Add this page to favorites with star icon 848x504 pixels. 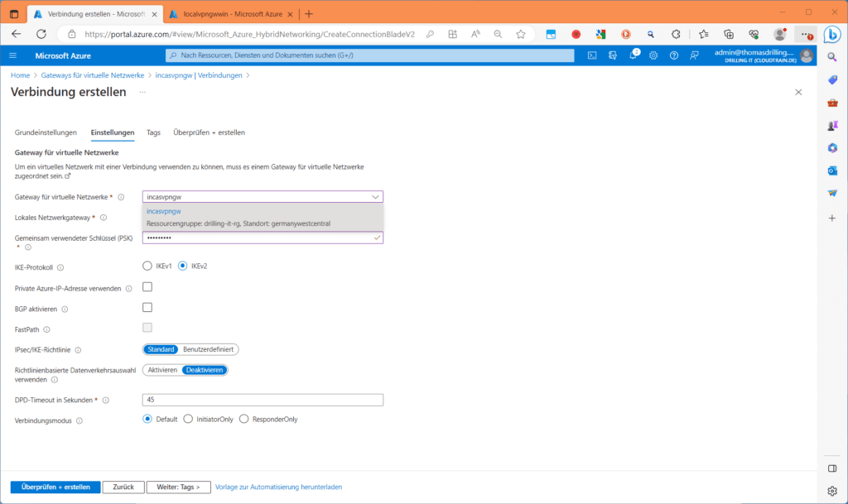(x=520, y=34)
